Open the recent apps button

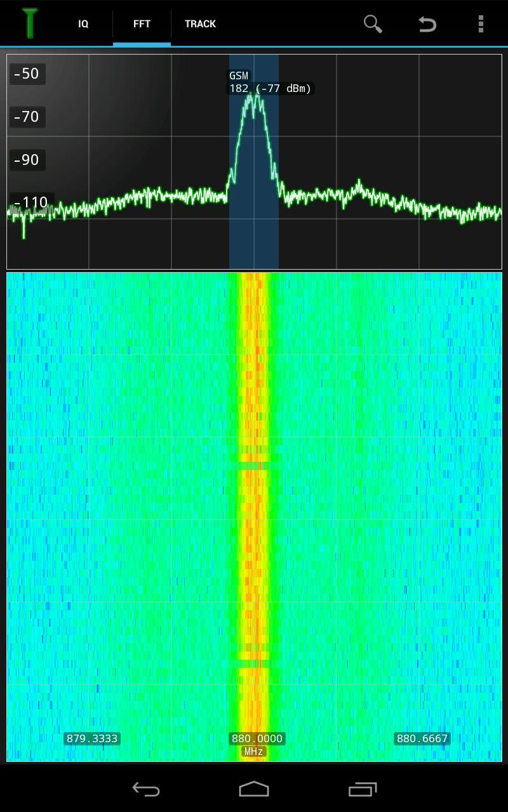363,789
